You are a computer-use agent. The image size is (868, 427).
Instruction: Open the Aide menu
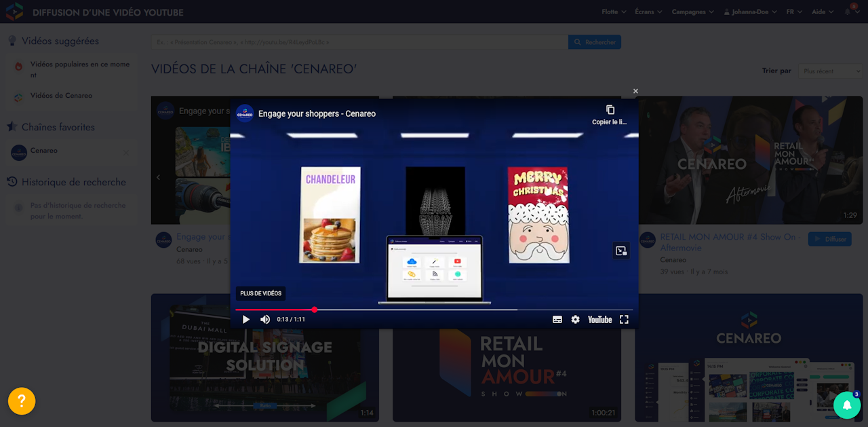click(x=823, y=12)
